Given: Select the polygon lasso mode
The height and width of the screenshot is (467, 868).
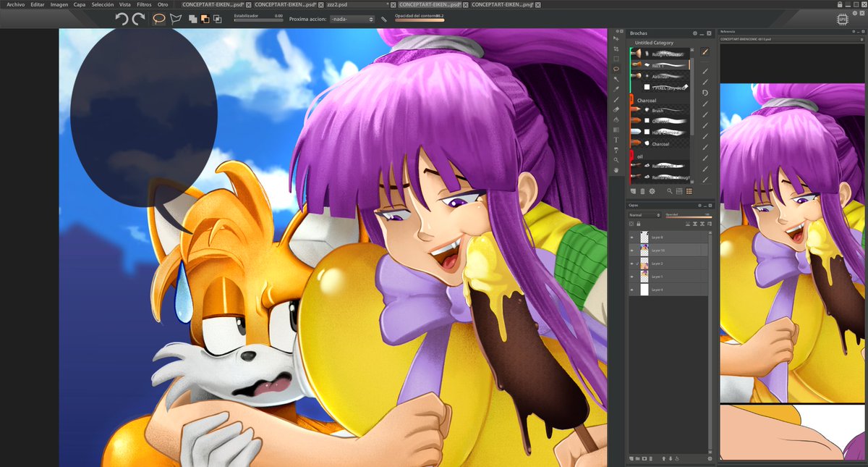Looking at the screenshot, I should 176,19.
